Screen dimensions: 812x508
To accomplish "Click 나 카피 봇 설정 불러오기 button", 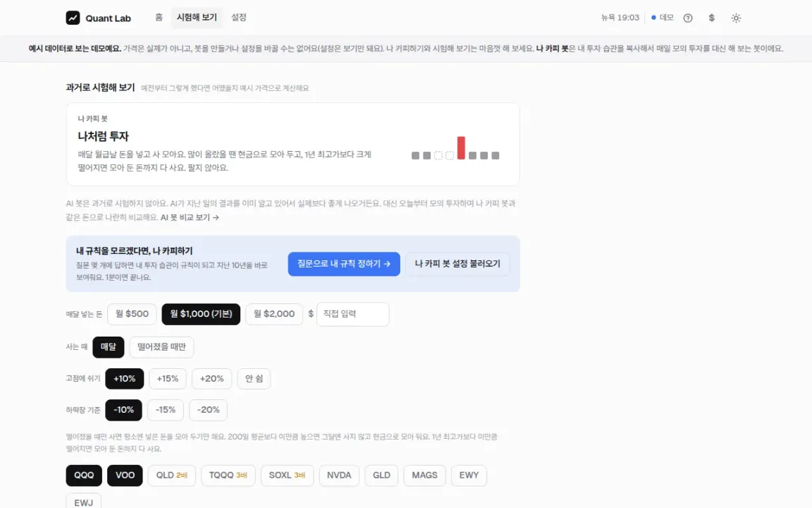I will click(x=457, y=264).
